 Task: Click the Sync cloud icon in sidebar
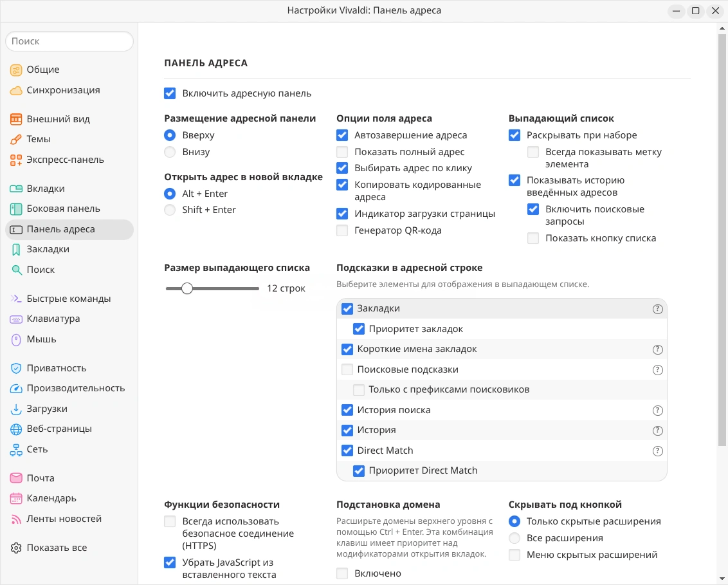pyautogui.click(x=16, y=91)
